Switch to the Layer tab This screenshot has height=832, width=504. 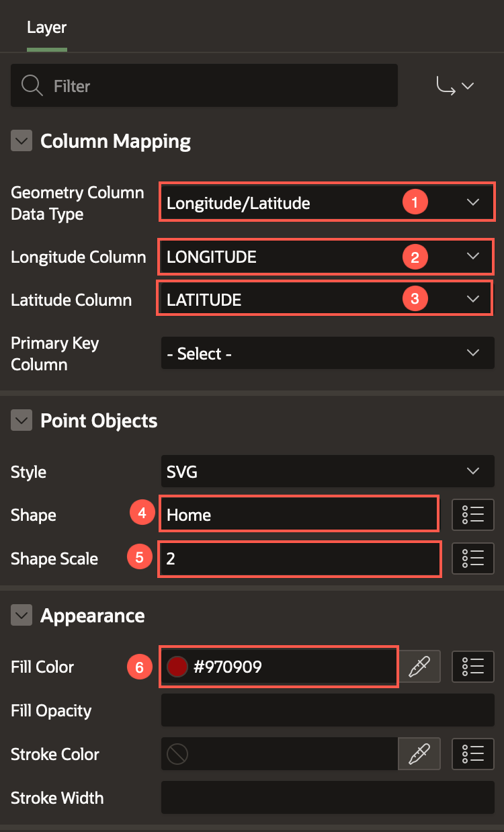point(46,28)
